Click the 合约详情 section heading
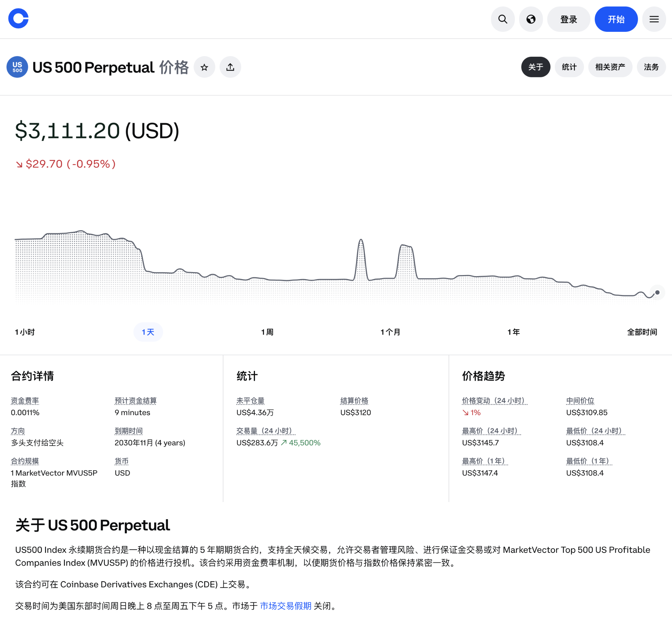Viewport: 672px width, 625px height. point(32,376)
